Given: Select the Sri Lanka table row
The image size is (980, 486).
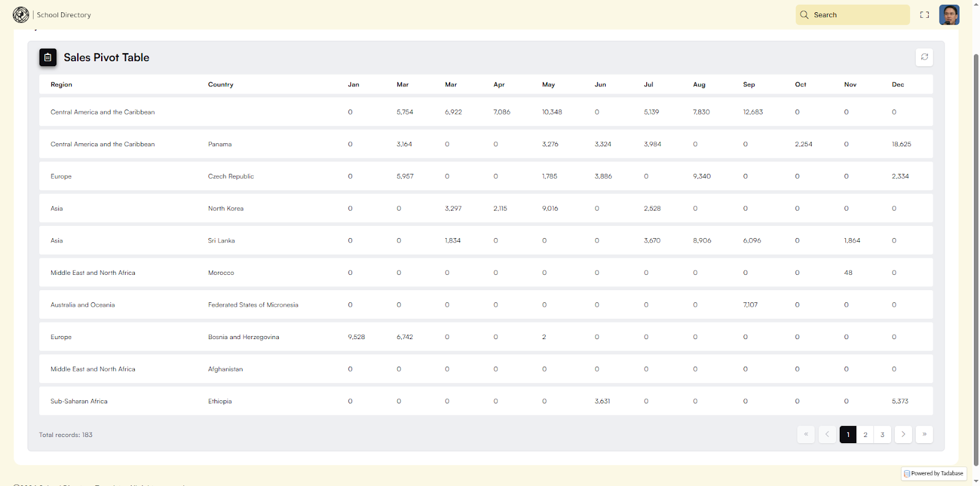Looking at the screenshot, I should (x=221, y=241).
